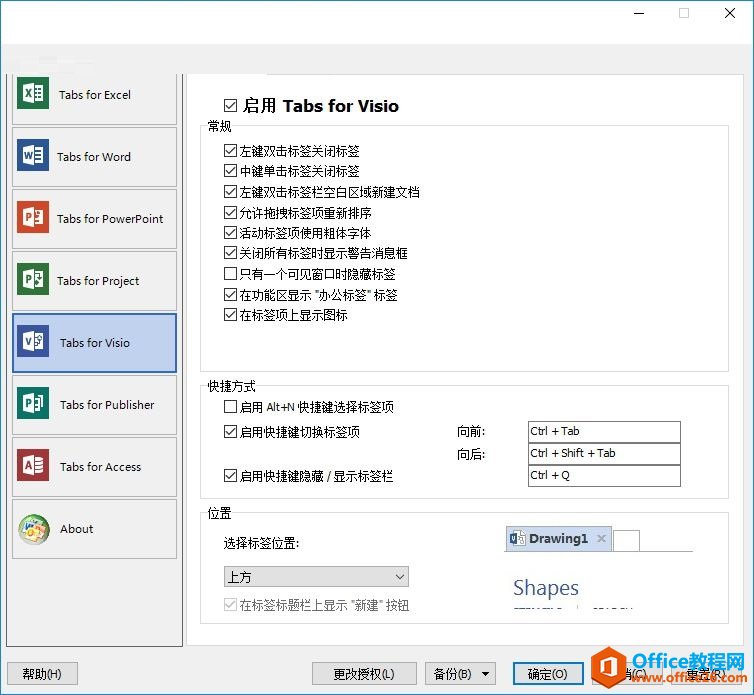Click the About globe icon
This screenshot has width=754, height=695.
tap(34, 529)
